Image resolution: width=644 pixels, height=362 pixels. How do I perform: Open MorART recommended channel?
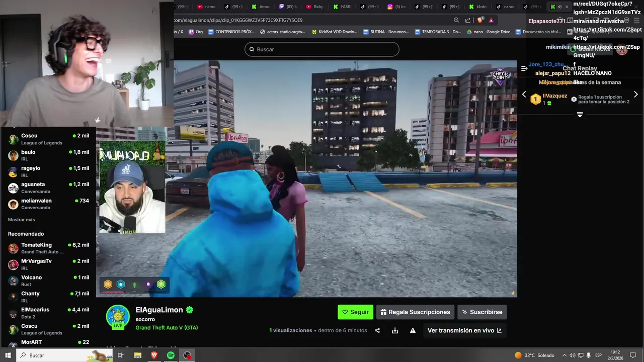pyautogui.click(x=48, y=343)
